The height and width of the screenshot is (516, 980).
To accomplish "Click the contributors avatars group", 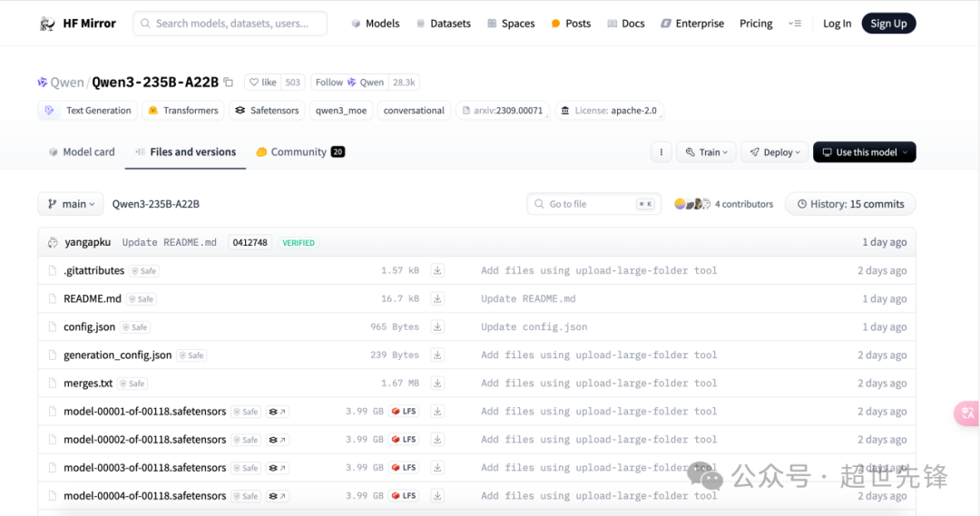I will [691, 204].
